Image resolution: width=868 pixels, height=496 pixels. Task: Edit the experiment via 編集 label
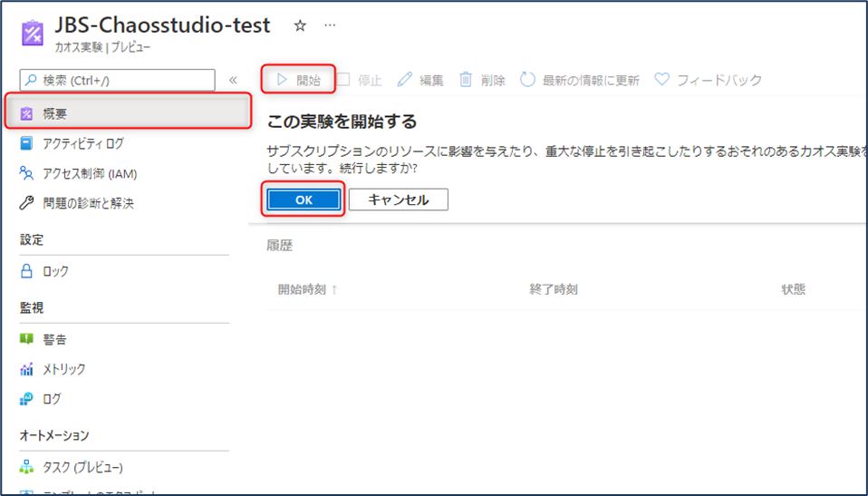[431, 81]
